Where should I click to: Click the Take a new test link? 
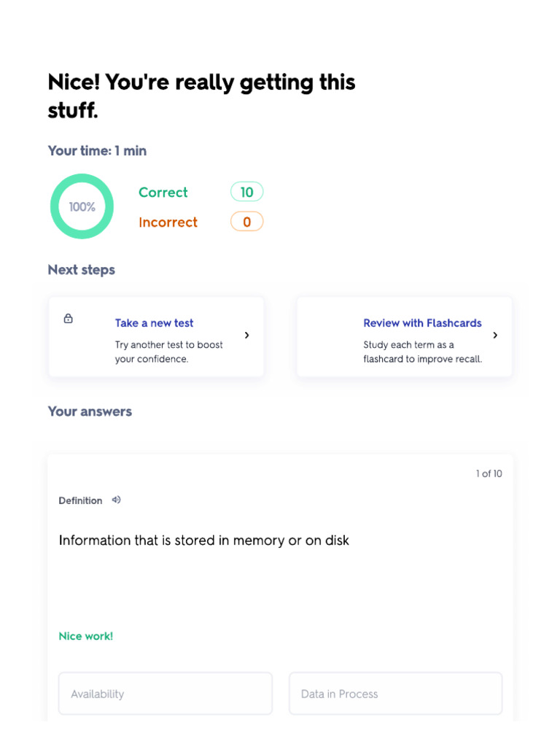coord(154,323)
